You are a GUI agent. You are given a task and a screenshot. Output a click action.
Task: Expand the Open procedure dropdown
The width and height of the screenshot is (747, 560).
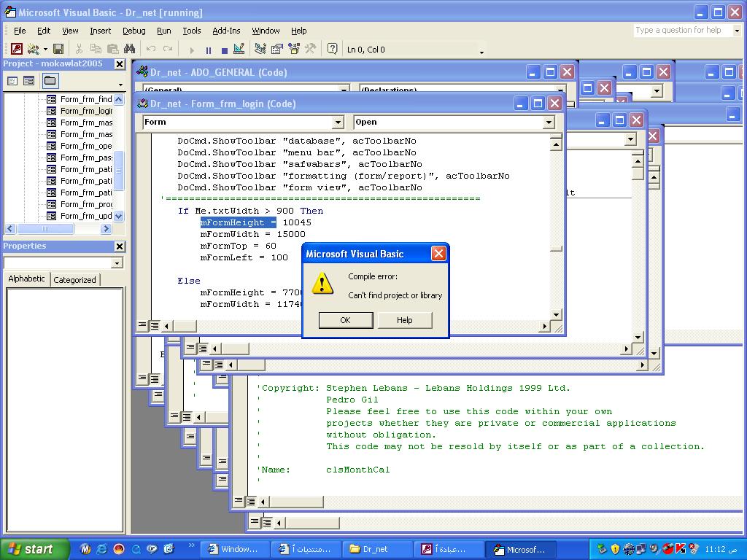(549, 122)
